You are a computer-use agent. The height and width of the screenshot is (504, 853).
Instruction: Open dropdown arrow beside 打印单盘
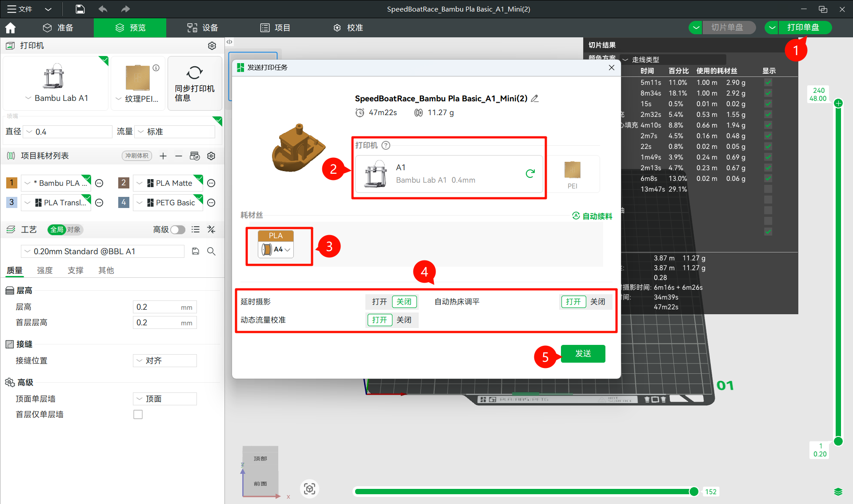coord(772,28)
